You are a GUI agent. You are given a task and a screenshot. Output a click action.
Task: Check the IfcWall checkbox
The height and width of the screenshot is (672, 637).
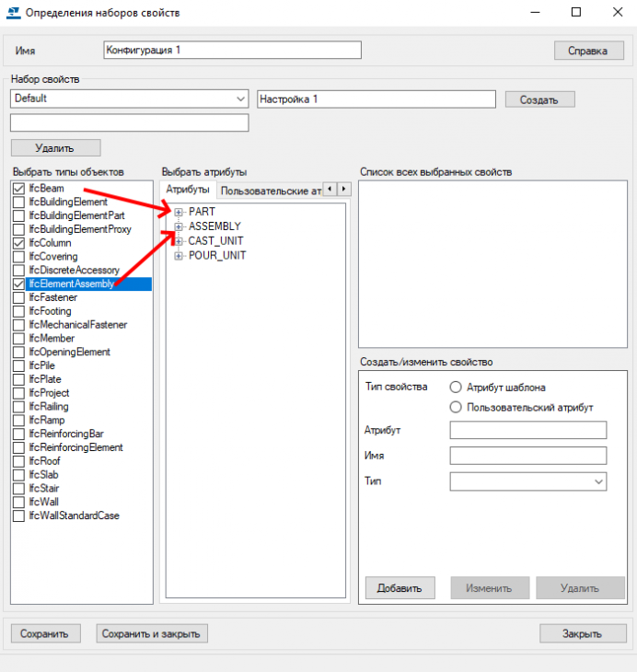18,502
